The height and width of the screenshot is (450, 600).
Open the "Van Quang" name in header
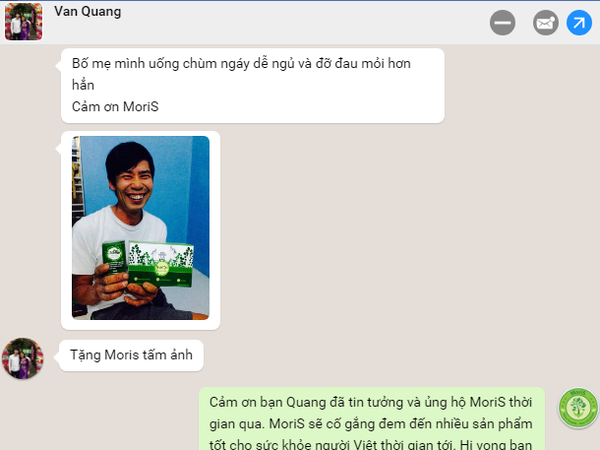point(88,11)
